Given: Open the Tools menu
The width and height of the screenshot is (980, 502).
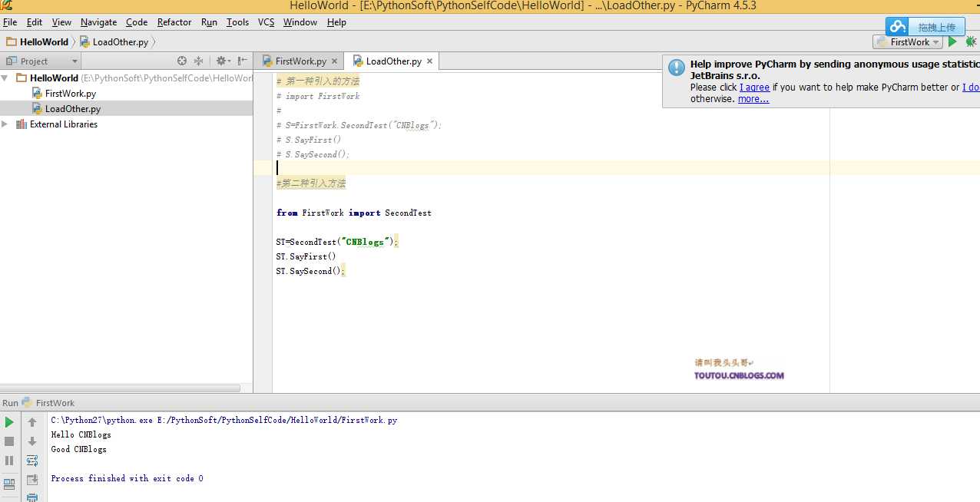Looking at the screenshot, I should click(x=237, y=22).
